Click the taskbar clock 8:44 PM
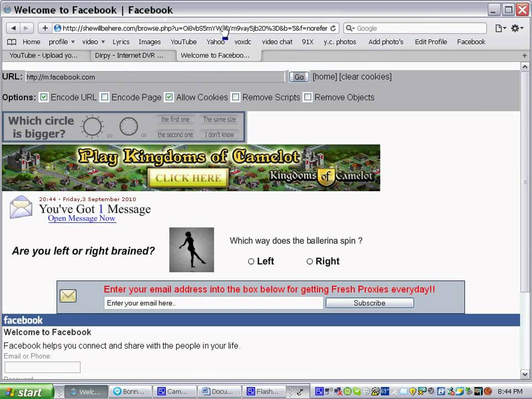This screenshot has width=532, height=399. point(510,392)
